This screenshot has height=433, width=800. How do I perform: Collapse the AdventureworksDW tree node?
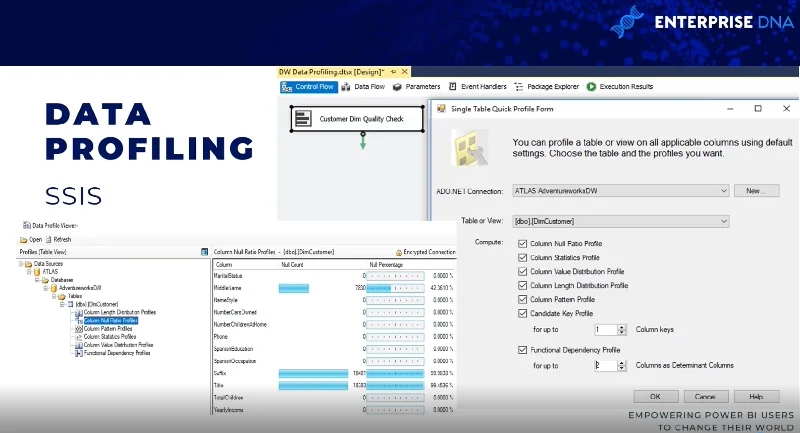click(x=46, y=288)
